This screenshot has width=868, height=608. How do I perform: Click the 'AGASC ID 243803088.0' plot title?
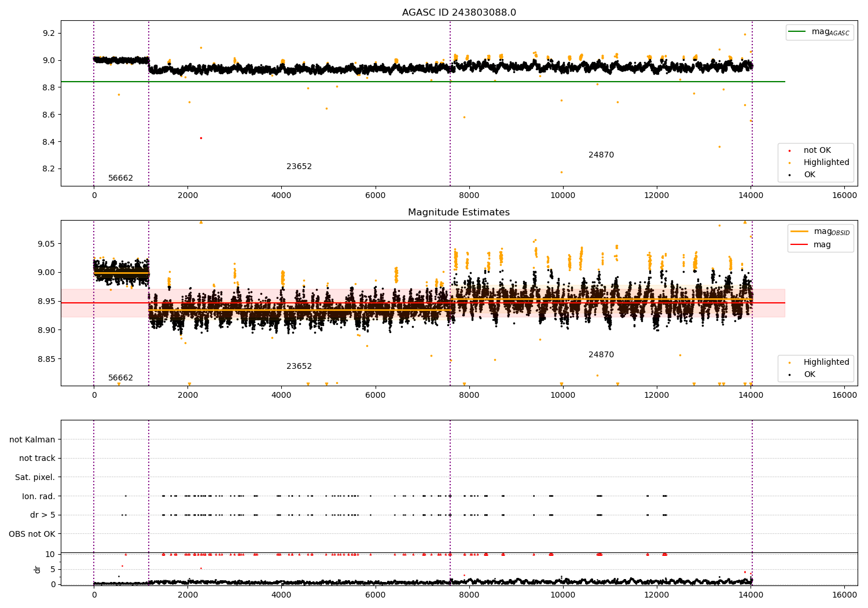click(459, 13)
